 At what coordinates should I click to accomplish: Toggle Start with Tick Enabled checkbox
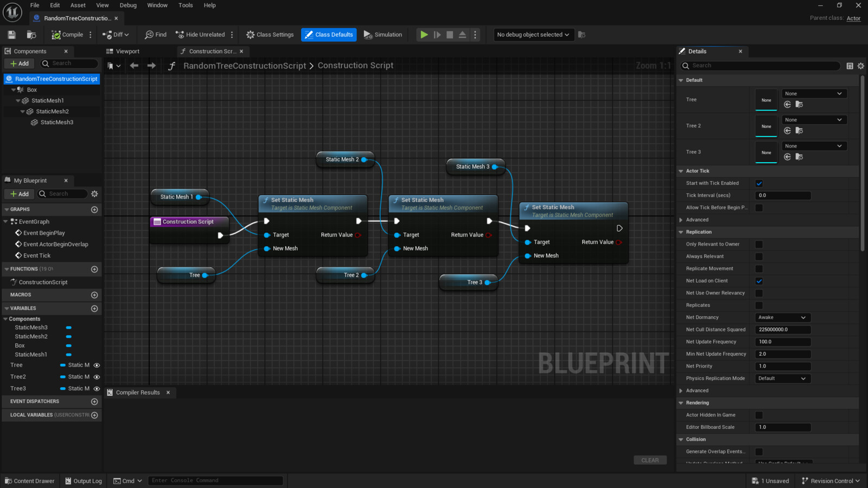click(759, 183)
